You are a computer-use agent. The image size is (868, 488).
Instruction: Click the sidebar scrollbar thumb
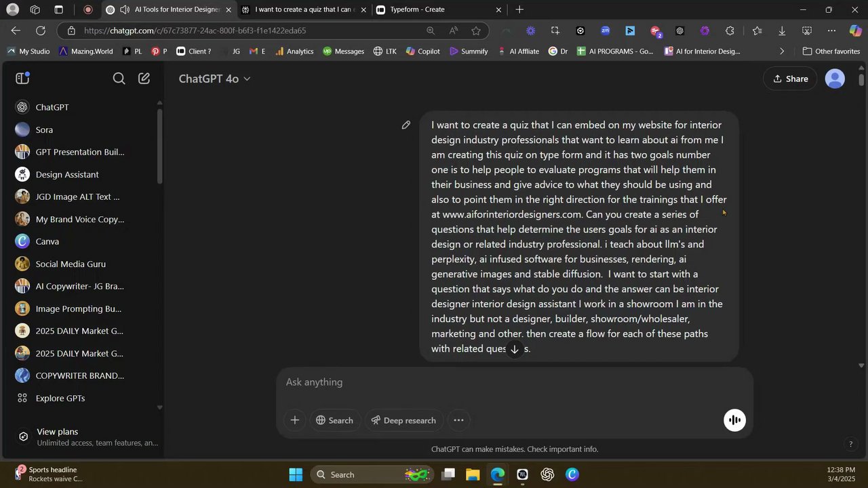(x=160, y=146)
